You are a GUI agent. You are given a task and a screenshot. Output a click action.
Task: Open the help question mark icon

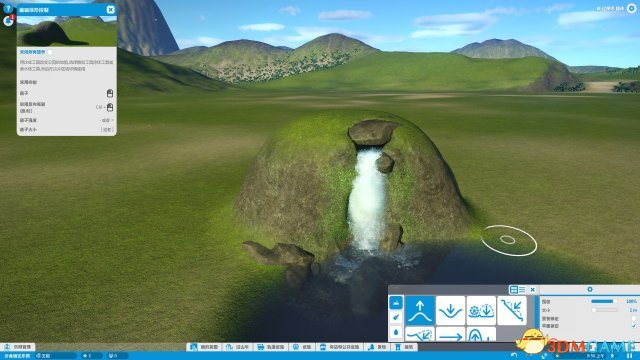pyautogui.click(x=7, y=8)
